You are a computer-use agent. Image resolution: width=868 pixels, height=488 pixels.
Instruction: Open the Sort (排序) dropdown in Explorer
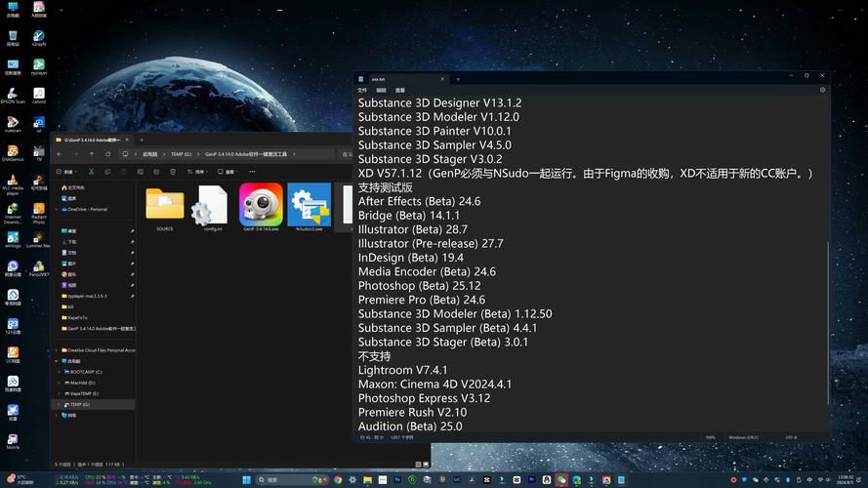197,172
